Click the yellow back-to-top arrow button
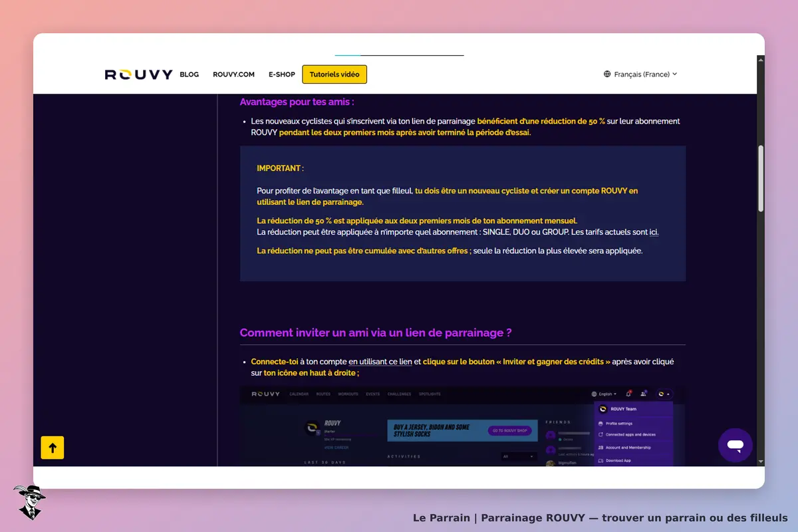The image size is (798, 532). click(x=53, y=448)
